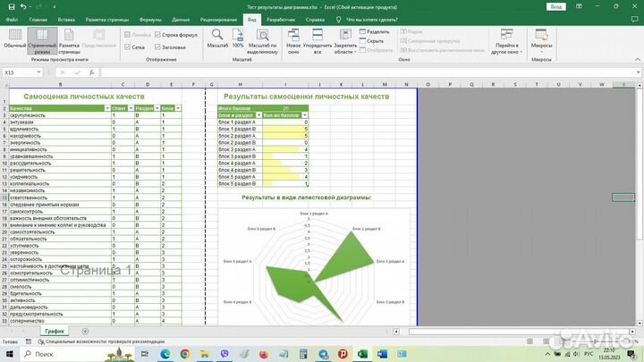Toggle the Строка формул checkbox
Image resolution: width=644 pixels, height=362 pixels.
pyautogui.click(x=157, y=35)
